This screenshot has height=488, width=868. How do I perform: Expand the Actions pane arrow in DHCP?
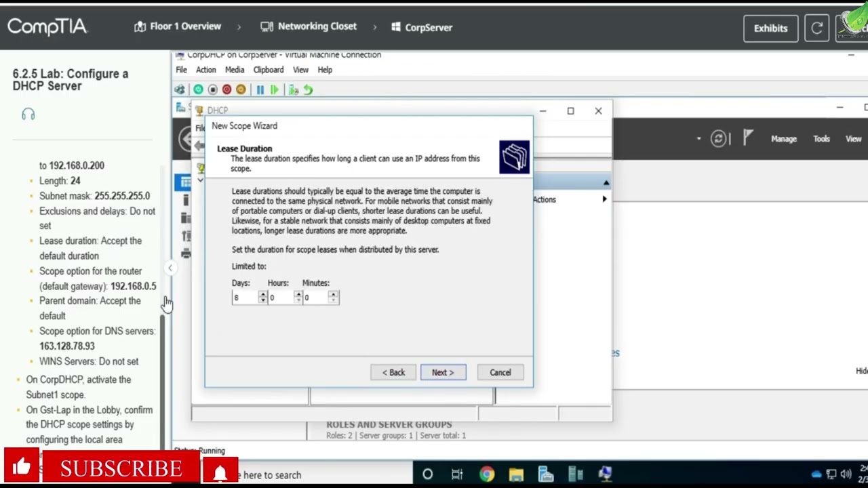604,199
